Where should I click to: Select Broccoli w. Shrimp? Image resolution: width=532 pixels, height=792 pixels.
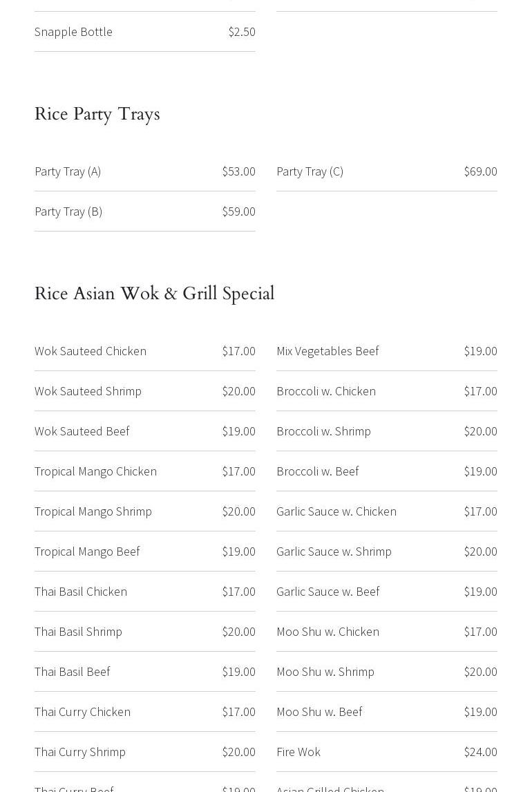[323, 431]
